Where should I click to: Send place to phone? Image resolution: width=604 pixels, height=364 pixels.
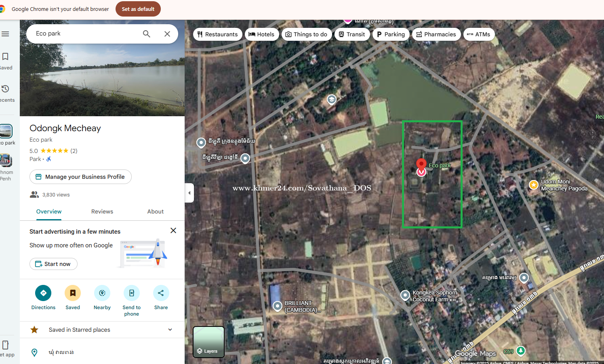132,293
